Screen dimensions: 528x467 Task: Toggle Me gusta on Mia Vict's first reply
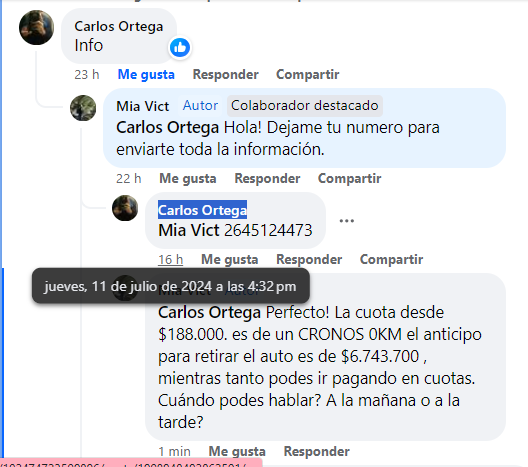tap(188, 178)
